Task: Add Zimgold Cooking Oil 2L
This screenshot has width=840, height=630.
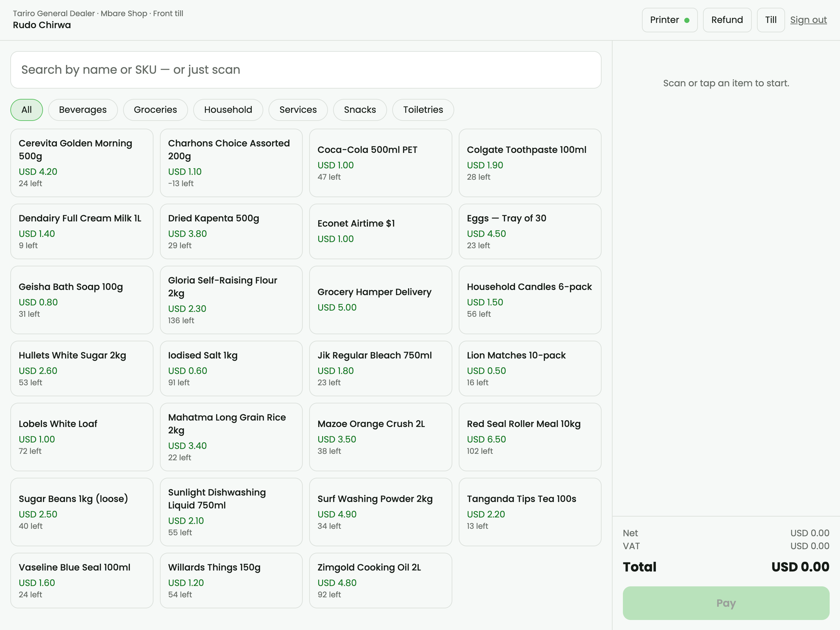Action: [x=381, y=581]
